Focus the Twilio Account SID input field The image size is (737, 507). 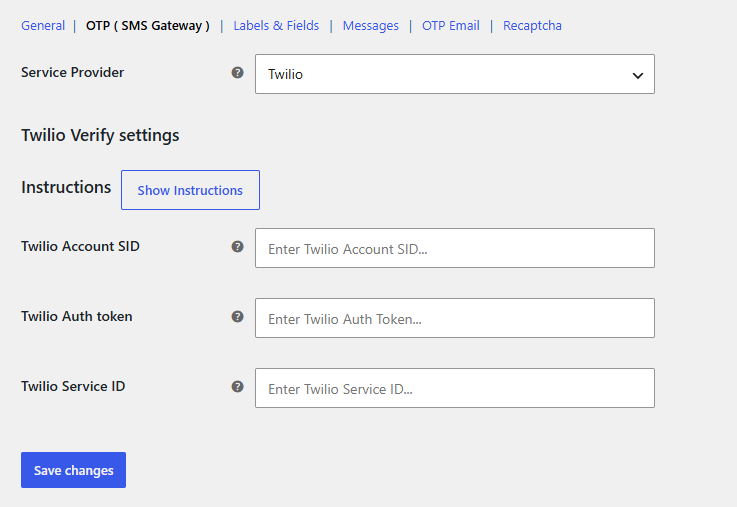click(455, 248)
